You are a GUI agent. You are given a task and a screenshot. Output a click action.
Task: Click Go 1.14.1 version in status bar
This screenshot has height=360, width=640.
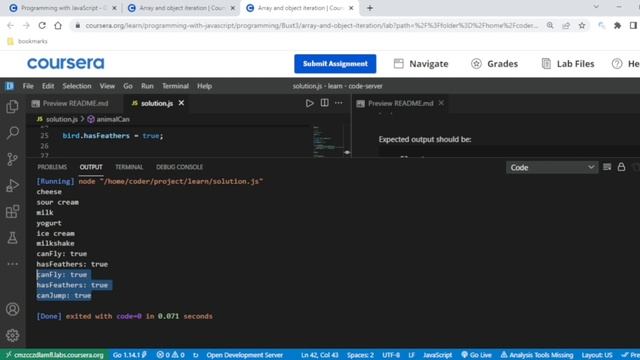coord(130,355)
